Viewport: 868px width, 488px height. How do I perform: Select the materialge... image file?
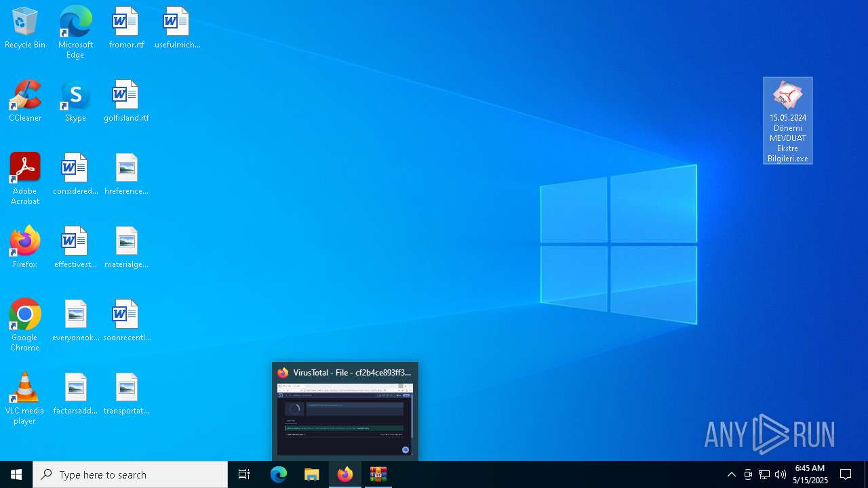(126, 248)
